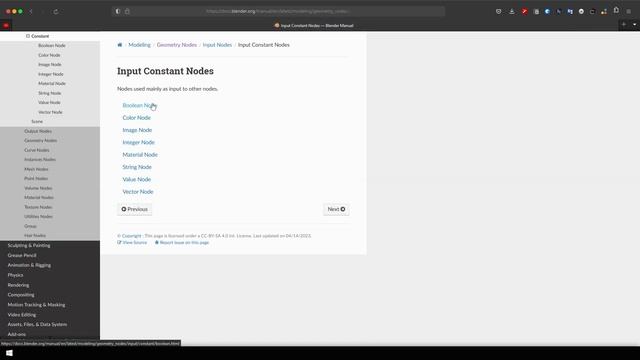Open Animation & Rigging section
Screen dimensions: 640x360
(x=29, y=265)
